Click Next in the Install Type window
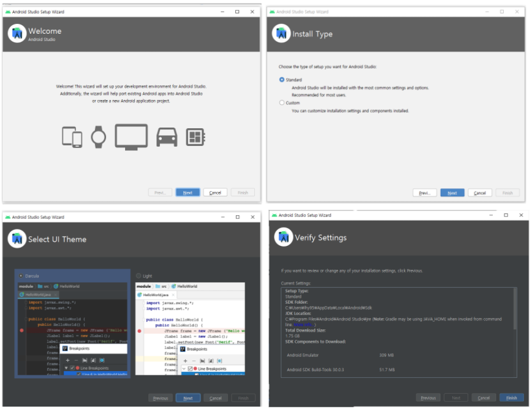 point(452,193)
